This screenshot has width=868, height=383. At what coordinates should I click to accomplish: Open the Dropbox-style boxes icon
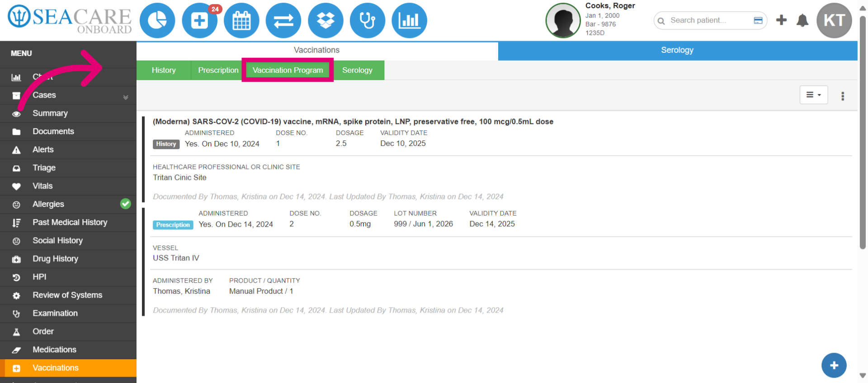coord(325,20)
